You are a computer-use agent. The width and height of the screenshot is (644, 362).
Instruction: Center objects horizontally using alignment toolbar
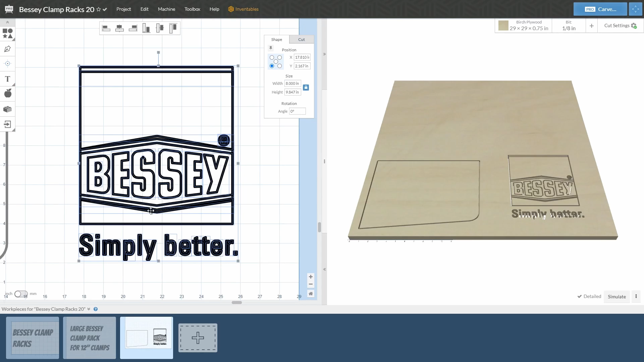pos(119,28)
